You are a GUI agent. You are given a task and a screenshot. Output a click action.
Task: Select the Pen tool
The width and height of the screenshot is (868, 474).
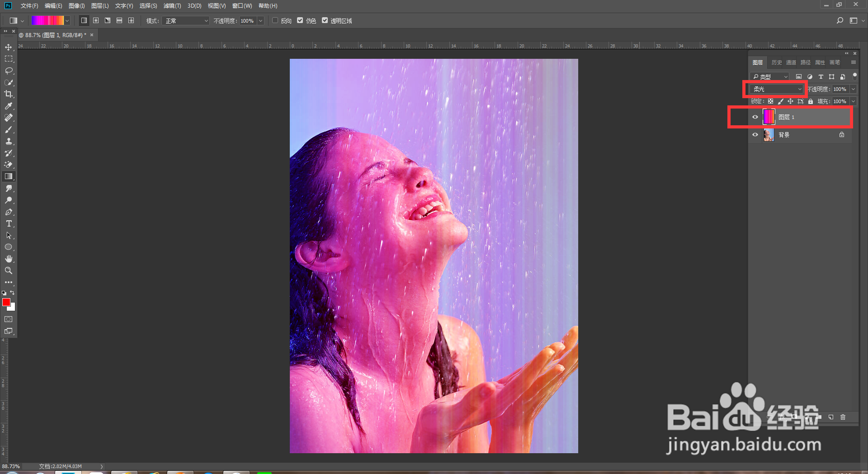click(9, 212)
